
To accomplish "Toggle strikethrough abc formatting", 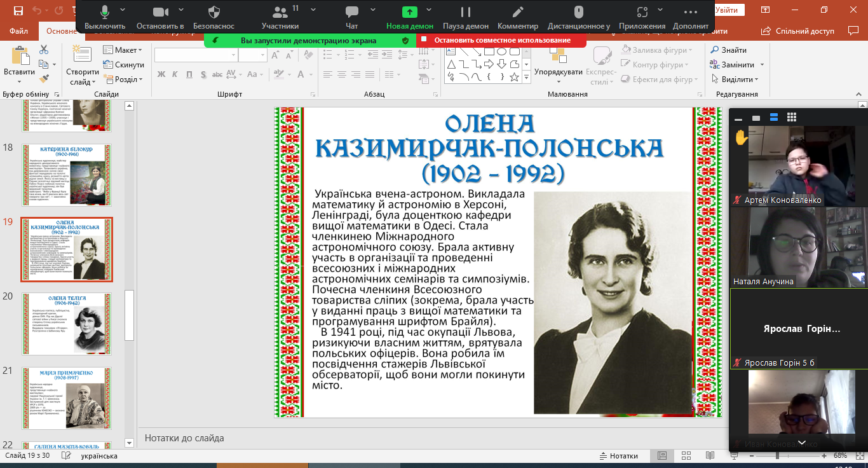I will click(218, 74).
